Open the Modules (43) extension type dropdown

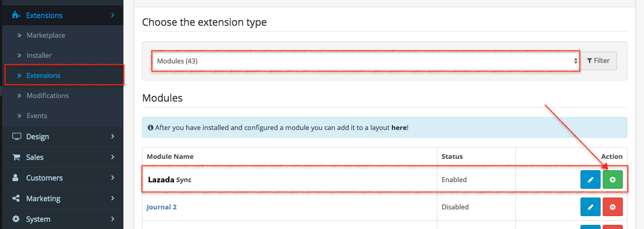(x=366, y=61)
